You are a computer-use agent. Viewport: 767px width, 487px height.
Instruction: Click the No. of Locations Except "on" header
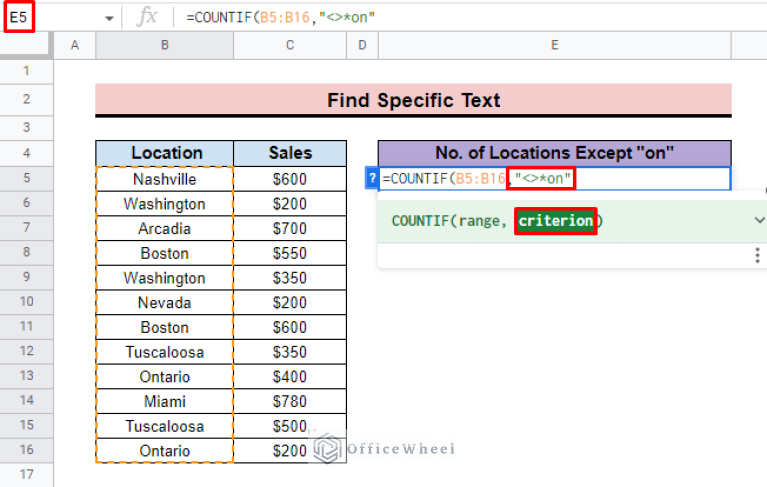555,154
